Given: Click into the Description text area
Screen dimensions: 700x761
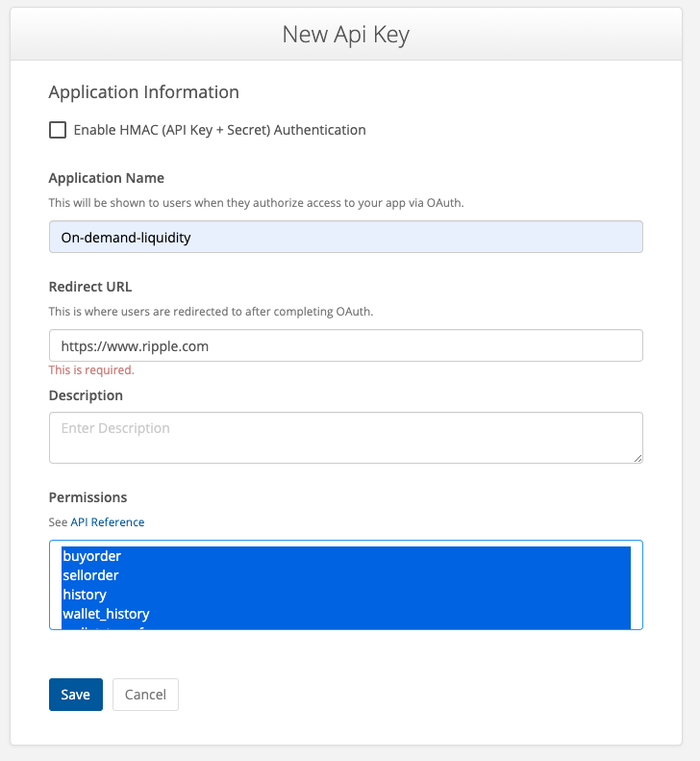Looking at the screenshot, I should (345, 437).
